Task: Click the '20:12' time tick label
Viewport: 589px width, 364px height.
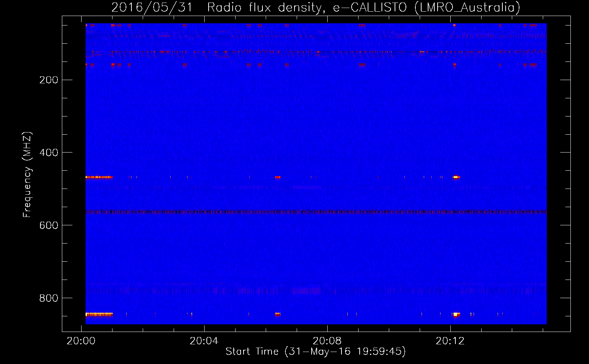Action: click(x=450, y=341)
